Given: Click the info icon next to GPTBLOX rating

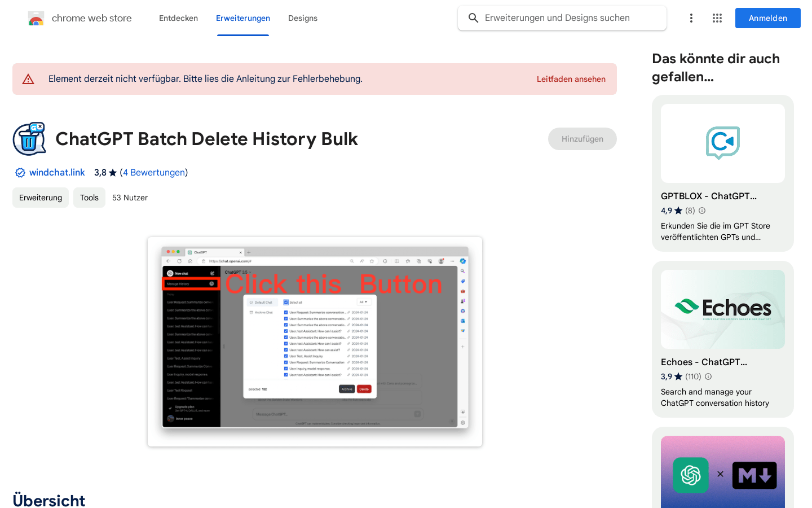Looking at the screenshot, I should click(x=702, y=211).
